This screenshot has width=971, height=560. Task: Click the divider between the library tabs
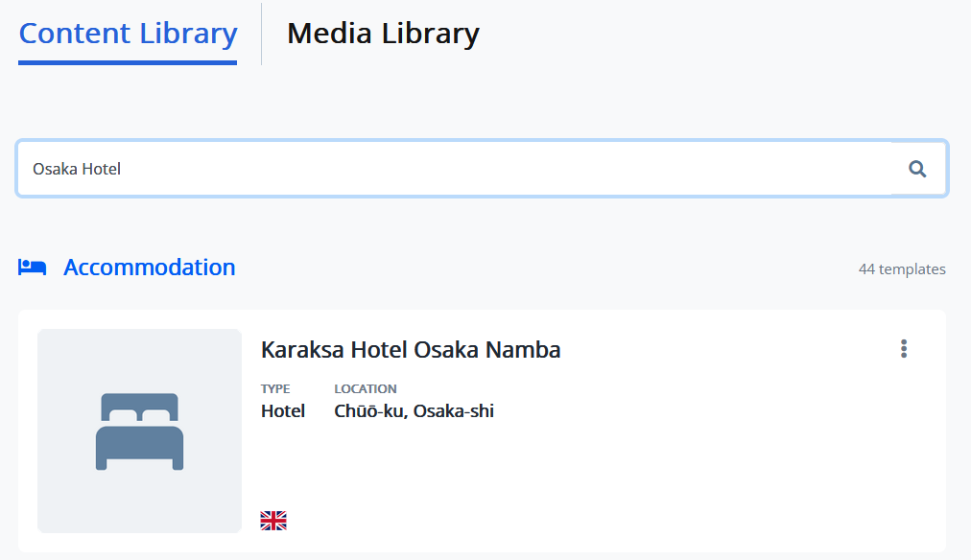pos(261,34)
